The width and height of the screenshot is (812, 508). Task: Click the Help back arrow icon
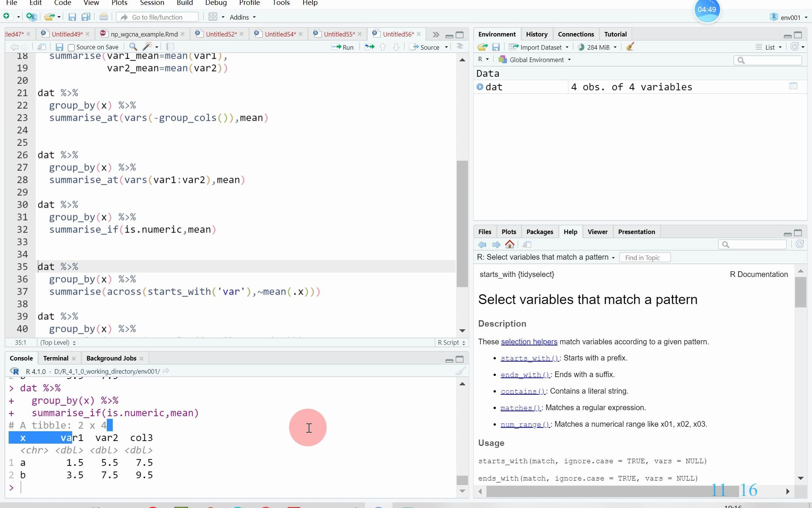482,245
